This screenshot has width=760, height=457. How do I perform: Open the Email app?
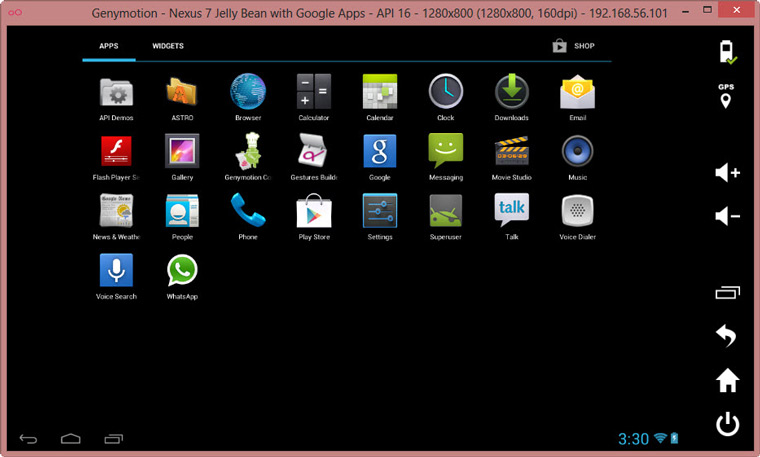tap(577, 98)
